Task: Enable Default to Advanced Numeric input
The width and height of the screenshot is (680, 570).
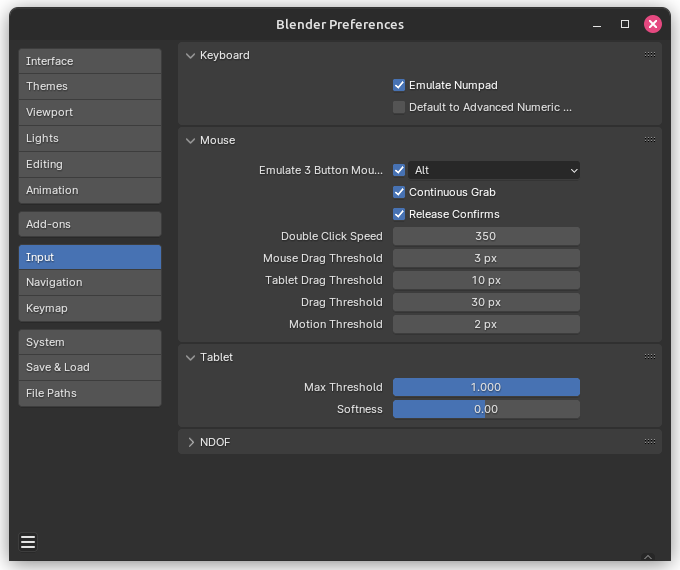Action: pyautogui.click(x=399, y=107)
